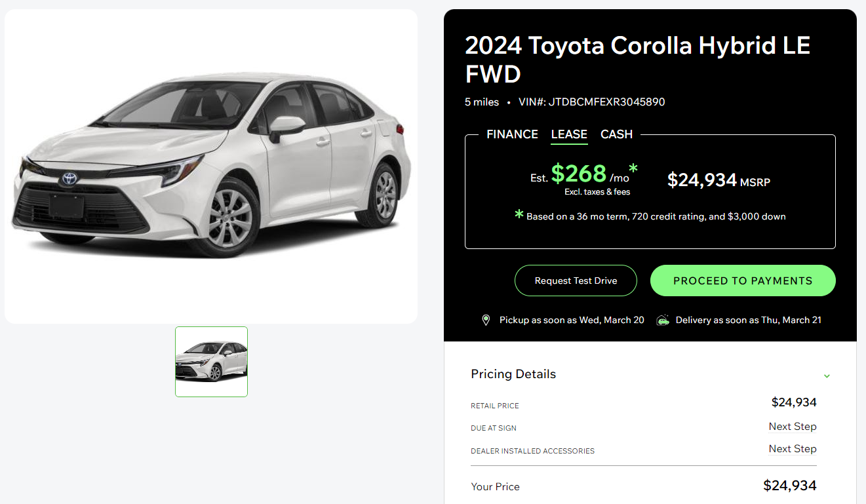Select the delivery car icon
Viewport: 866px width, 504px height.
[662, 320]
